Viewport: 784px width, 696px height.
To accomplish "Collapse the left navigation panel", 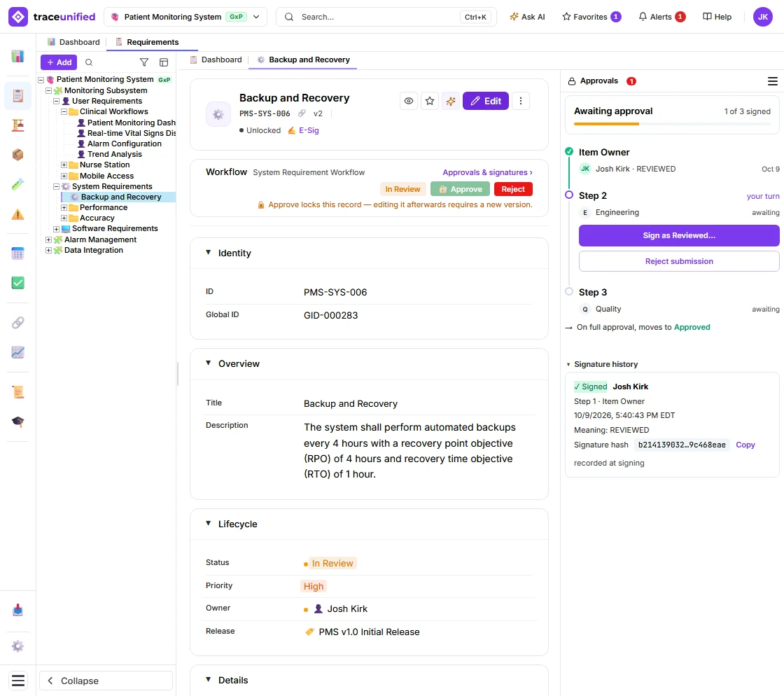I will (x=106, y=681).
